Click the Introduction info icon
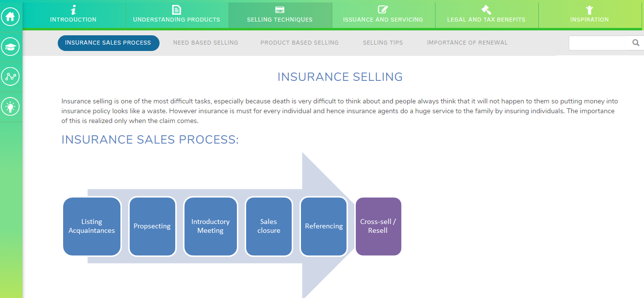Screen dimensions: 644x298 73,10
